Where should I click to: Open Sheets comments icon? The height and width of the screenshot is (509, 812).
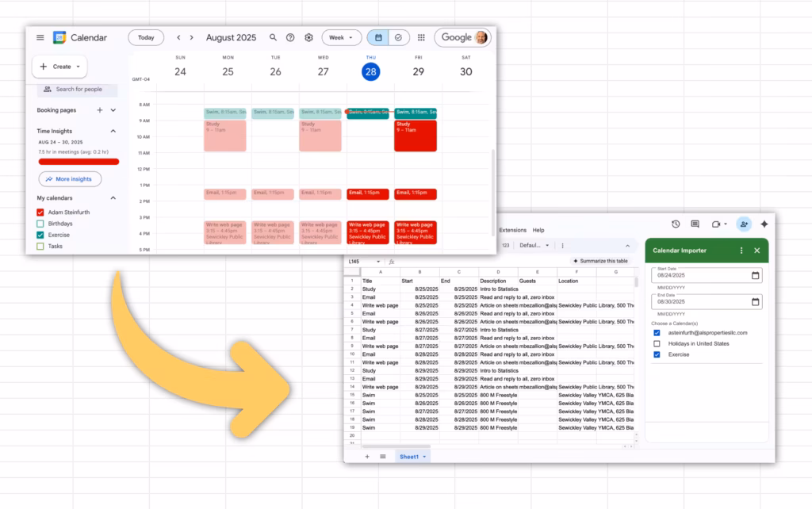click(695, 224)
